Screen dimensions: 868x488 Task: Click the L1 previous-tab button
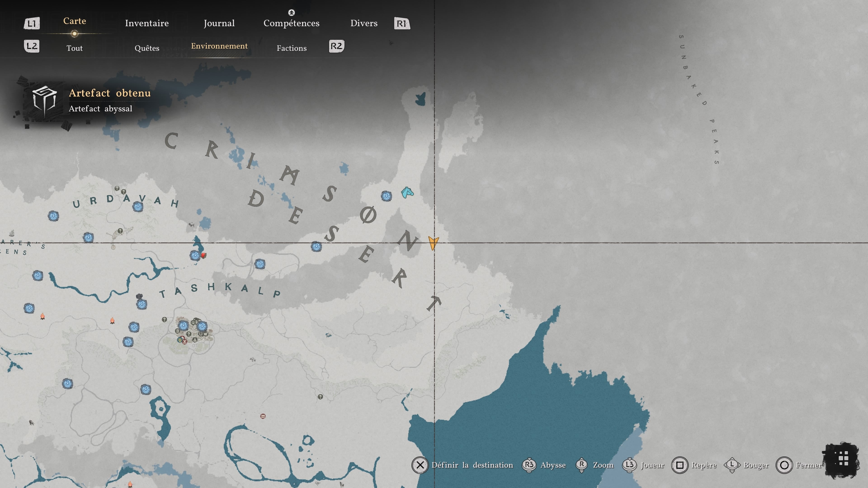pos(32,23)
